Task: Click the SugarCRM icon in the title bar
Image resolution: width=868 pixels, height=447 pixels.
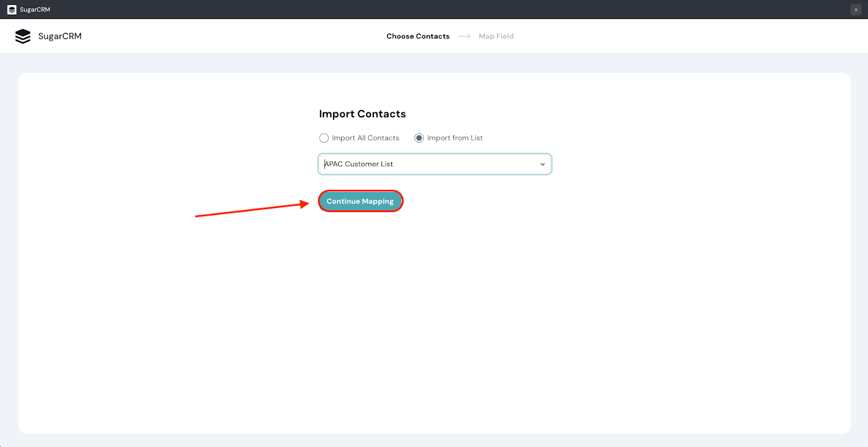Action: (x=11, y=10)
